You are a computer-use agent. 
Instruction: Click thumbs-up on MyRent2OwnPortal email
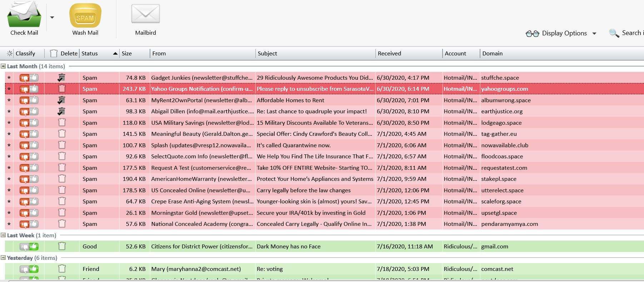point(34,100)
